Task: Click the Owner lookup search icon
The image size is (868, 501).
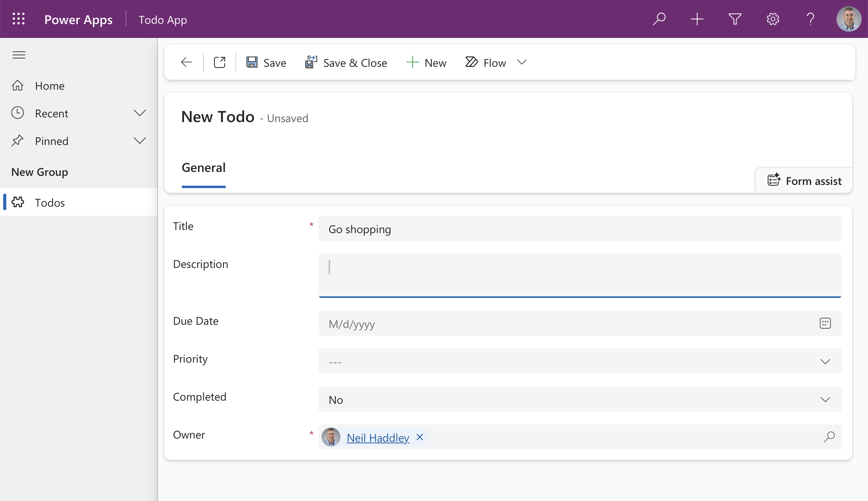Action: (829, 437)
